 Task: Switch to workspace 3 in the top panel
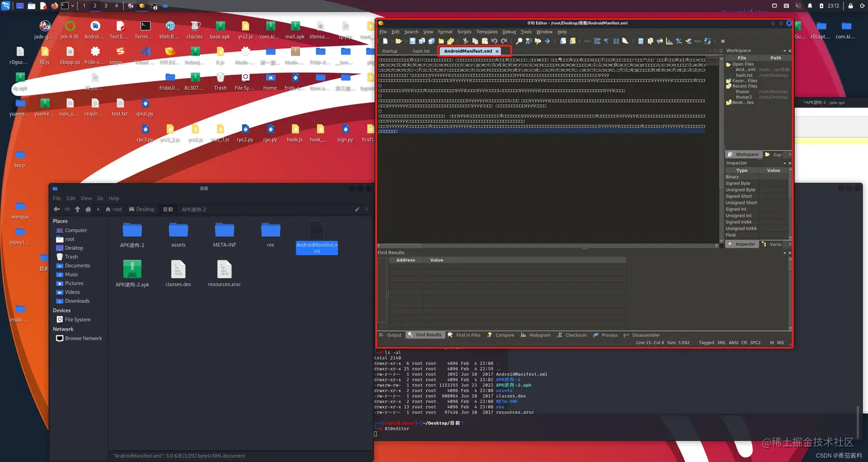pyautogui.click(x=106, y=6)
